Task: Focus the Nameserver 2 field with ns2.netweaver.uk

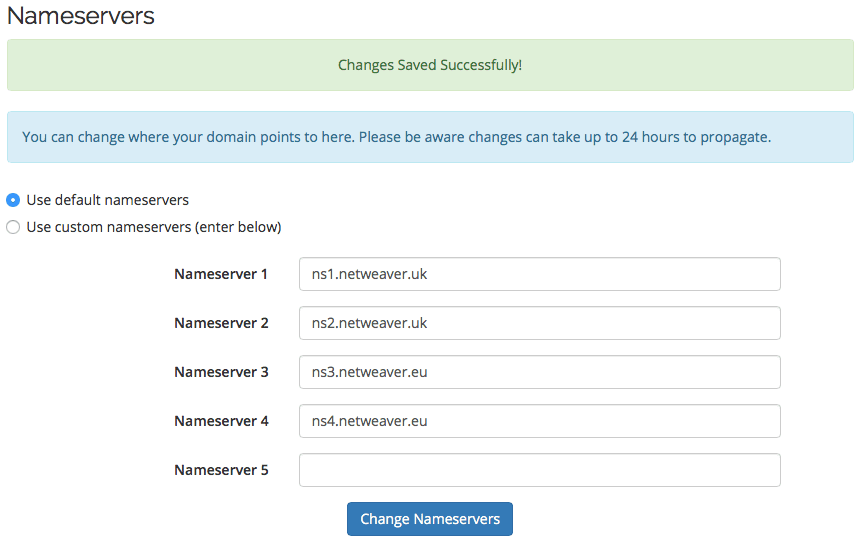Action: (539, 323)
